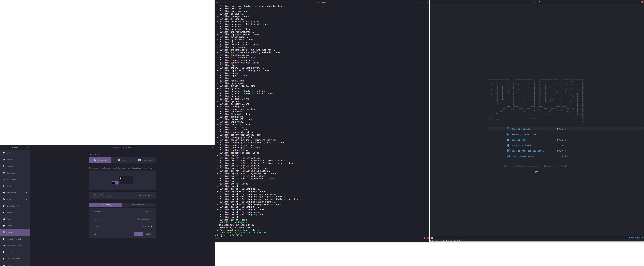Screen dimensions: 644x266
Task: Open the Tilix search icon
Action: coord(419,2)
